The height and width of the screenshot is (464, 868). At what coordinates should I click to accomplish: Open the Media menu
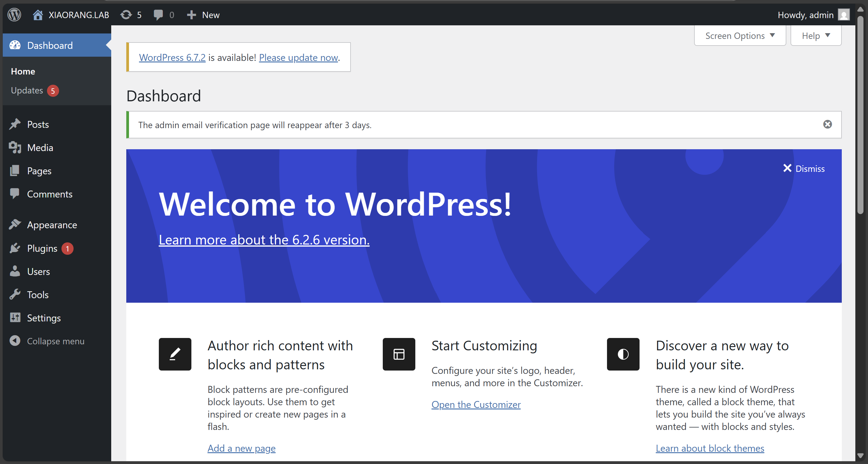coord(57,148)
